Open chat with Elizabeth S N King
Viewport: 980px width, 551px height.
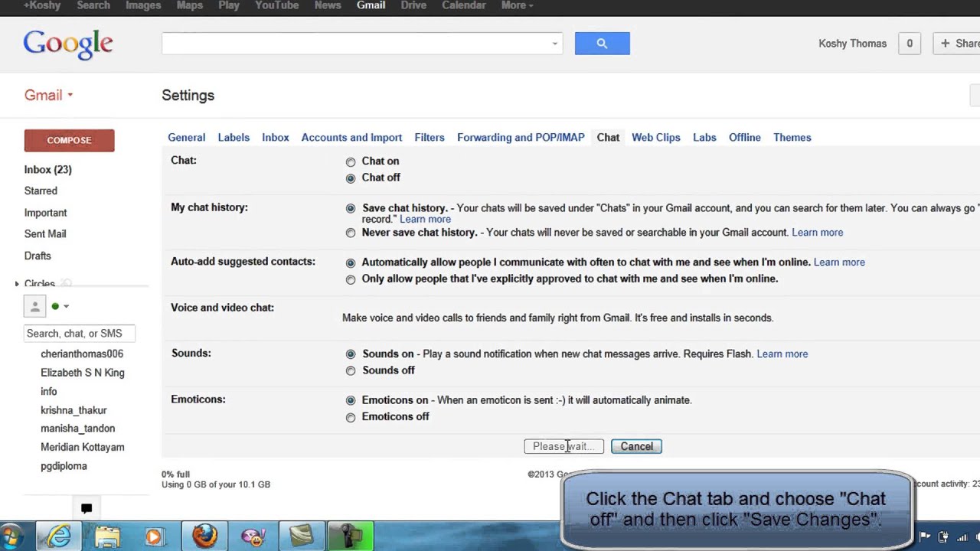(83, 373)
